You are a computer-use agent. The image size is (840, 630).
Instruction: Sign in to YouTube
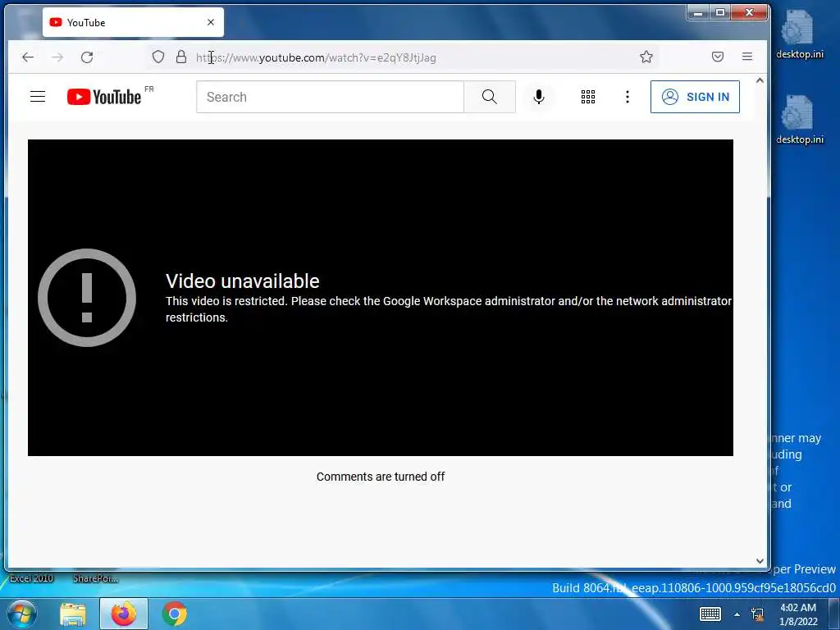coord(695,97)
